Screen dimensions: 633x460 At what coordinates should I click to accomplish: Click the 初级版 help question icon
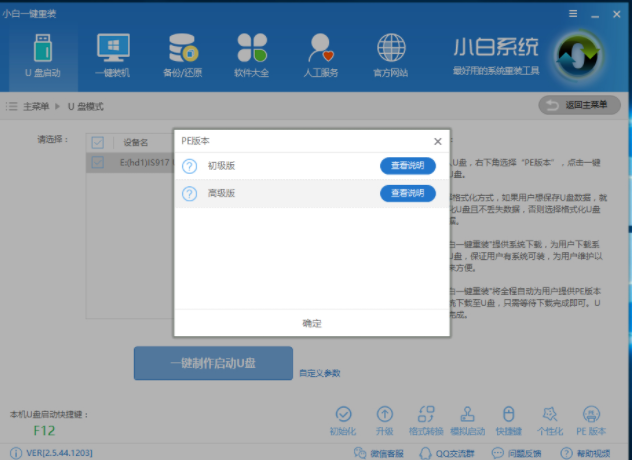(x=190, y=166)
